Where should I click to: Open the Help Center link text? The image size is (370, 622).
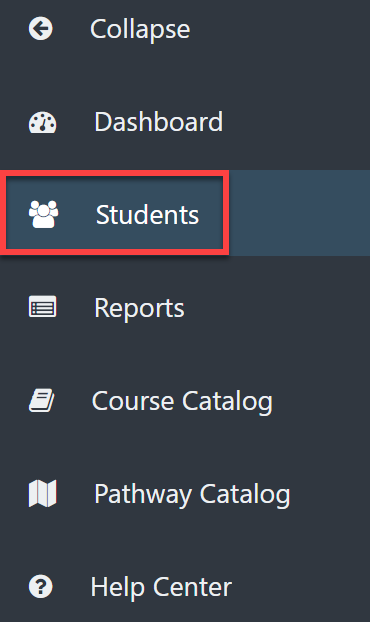161,587
